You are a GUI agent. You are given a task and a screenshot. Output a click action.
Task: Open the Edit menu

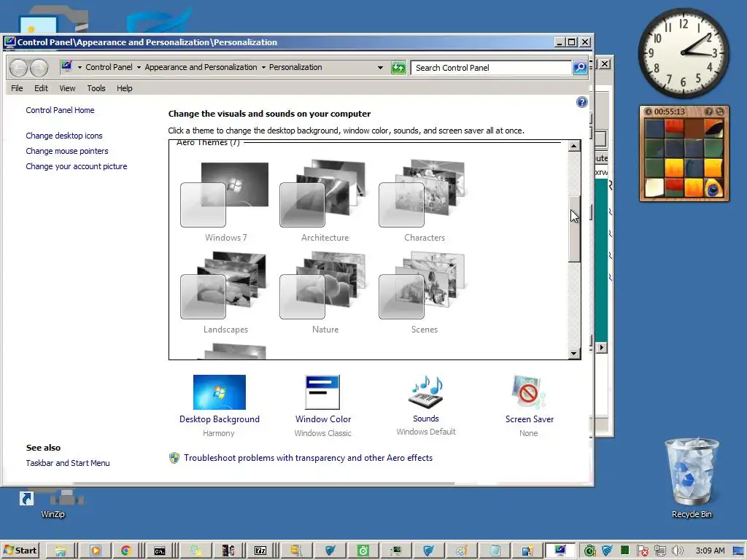tap(41, 88)
